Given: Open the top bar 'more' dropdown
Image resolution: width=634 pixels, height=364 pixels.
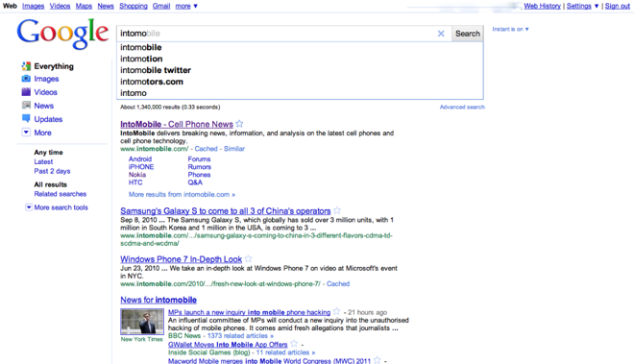Looking at the screenshot, I should tap(186, 6).
